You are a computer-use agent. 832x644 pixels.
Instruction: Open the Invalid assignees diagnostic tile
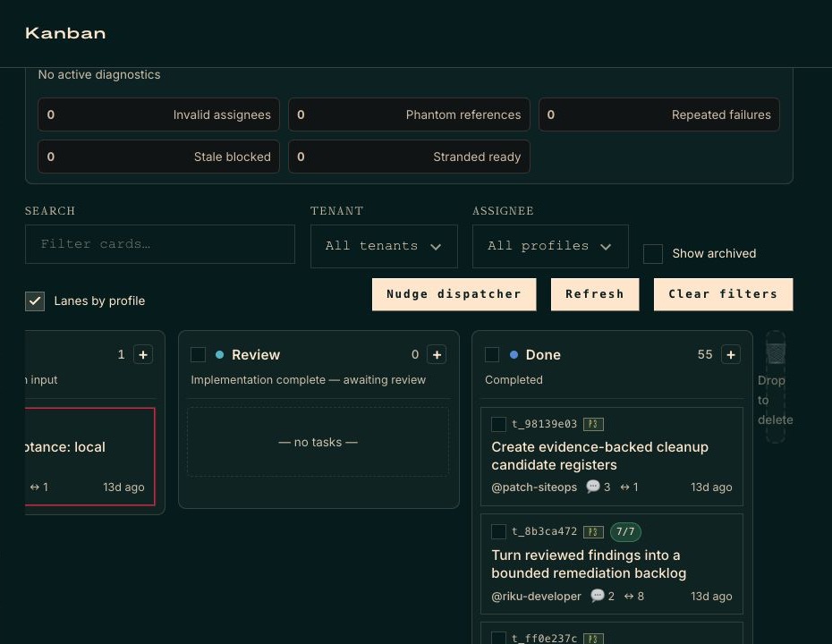tap(158, 114)
